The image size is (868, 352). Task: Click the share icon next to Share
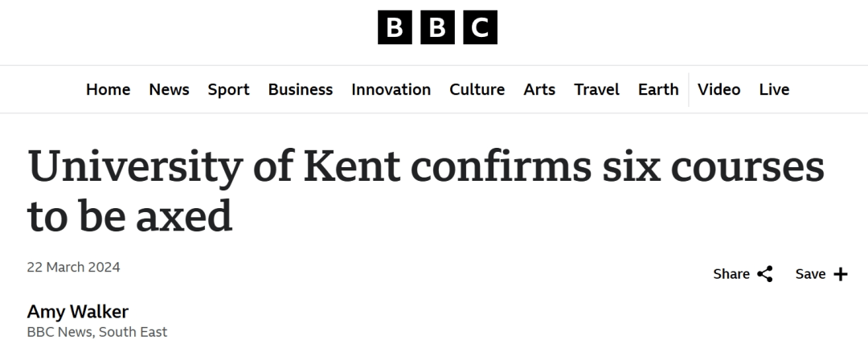tap(764, 274)
